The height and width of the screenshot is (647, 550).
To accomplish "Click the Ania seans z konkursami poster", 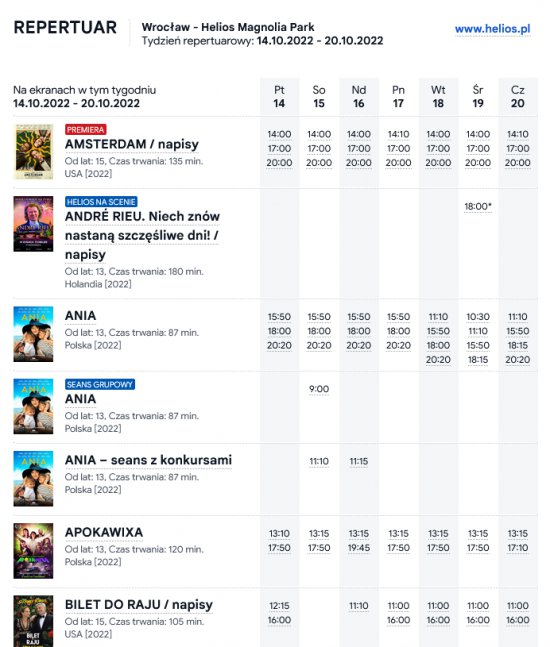I will (x=33, y=479).
